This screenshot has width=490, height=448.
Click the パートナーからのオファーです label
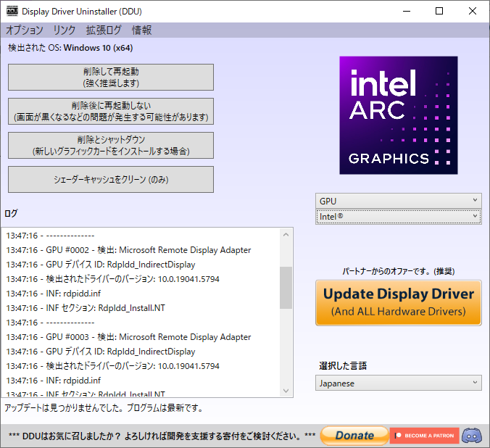pyautogui.click(x=399, y=271)
